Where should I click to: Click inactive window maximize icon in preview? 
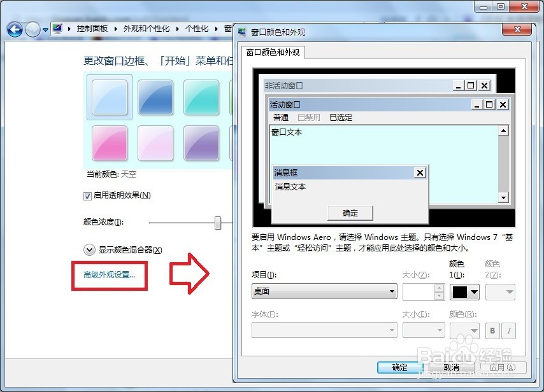(x=471, y=86)
